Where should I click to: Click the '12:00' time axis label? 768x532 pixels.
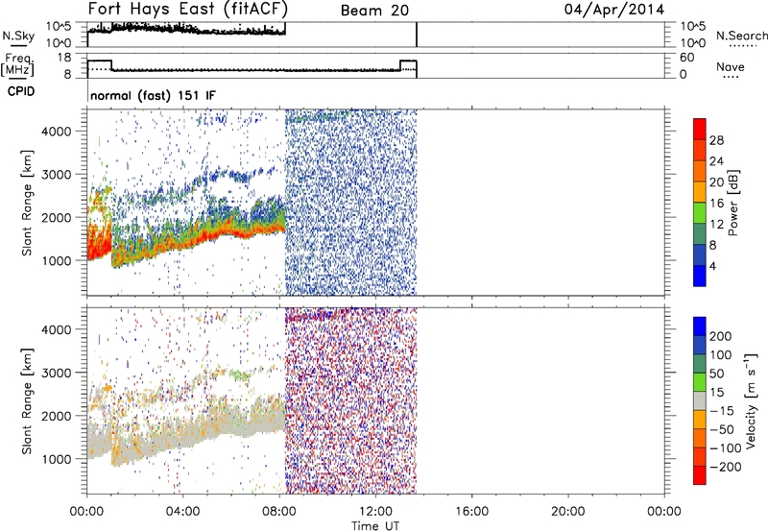[375, 512]
